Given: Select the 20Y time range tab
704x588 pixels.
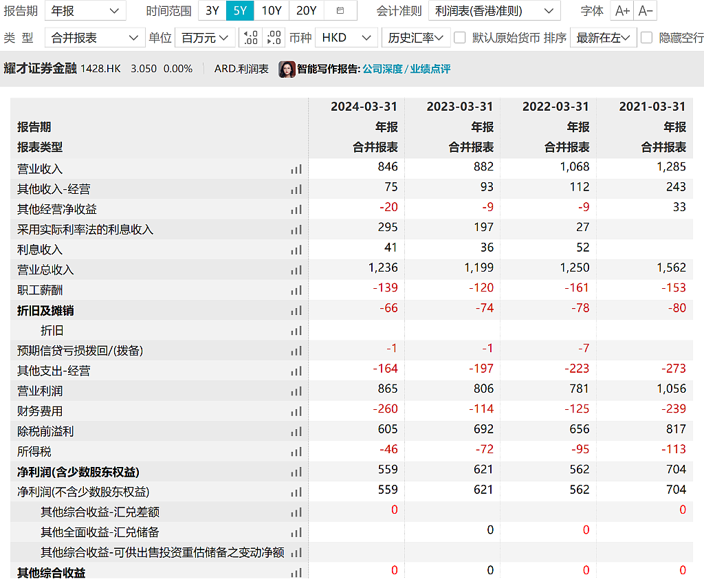Looking at the screenshot, I should 306,10.
